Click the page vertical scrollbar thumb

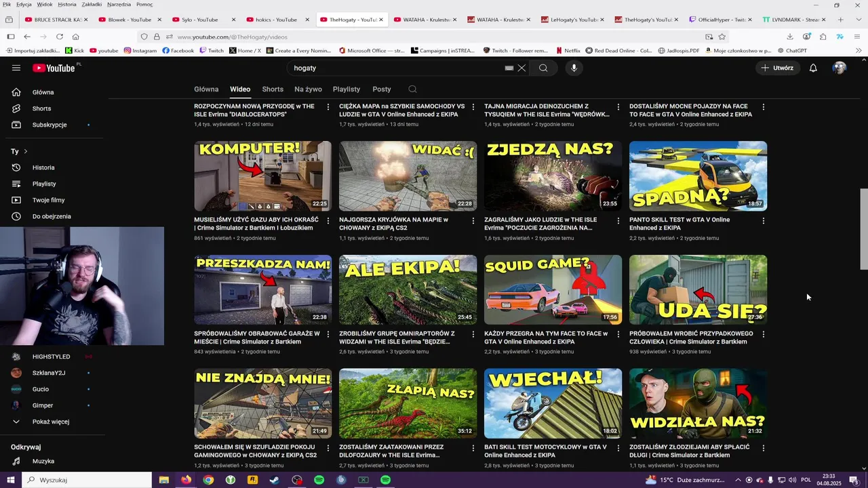[863, 229]
